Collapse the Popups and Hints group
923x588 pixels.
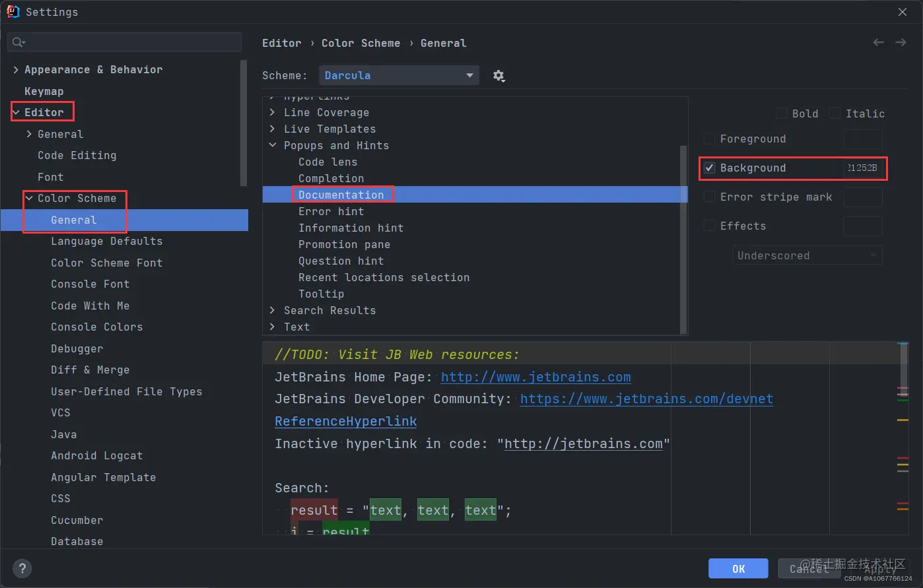(x=273, y=145)
